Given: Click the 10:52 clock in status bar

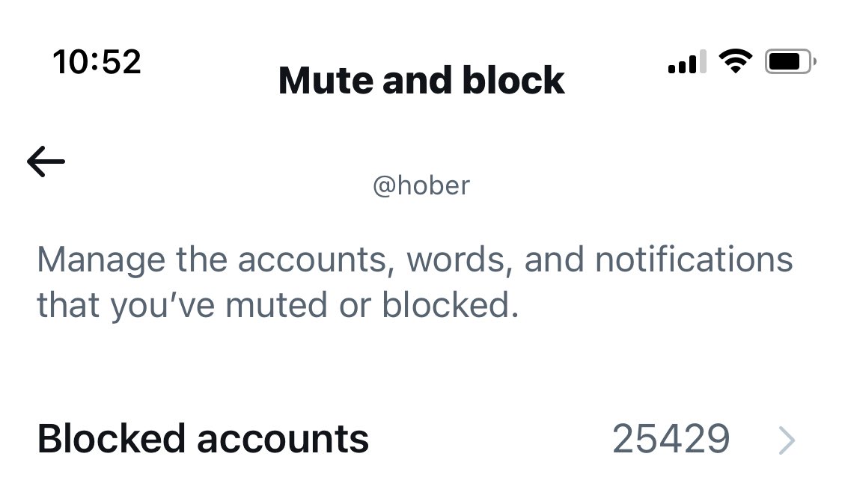Looking at the screenshot, I should 97,61.
